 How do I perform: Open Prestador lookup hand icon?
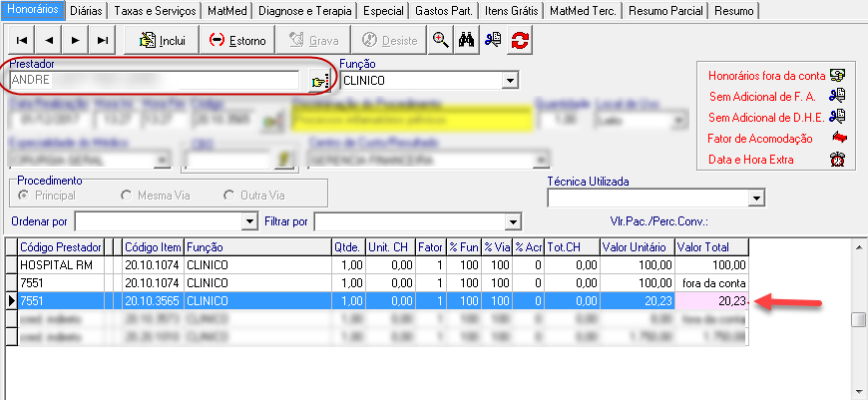[319, 82]
